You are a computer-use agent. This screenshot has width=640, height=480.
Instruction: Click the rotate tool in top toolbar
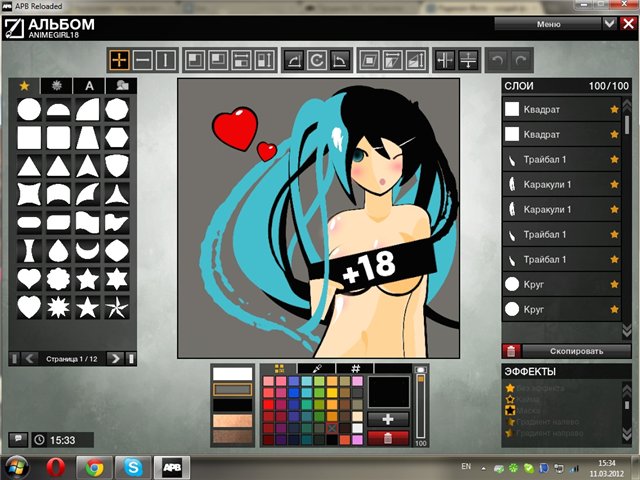pos(317,61)
